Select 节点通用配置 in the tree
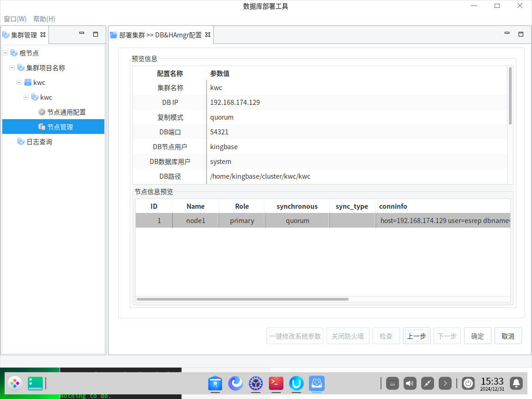 pos(66,112)
